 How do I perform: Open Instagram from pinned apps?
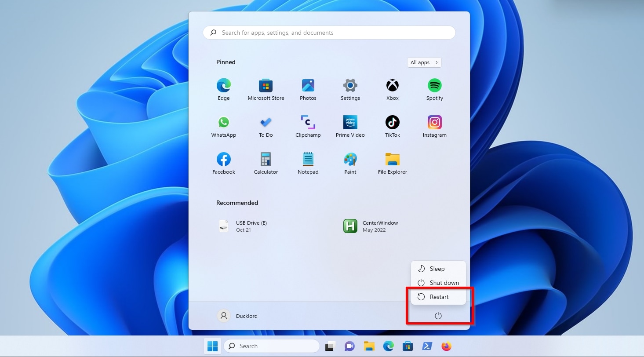point(434,122)
